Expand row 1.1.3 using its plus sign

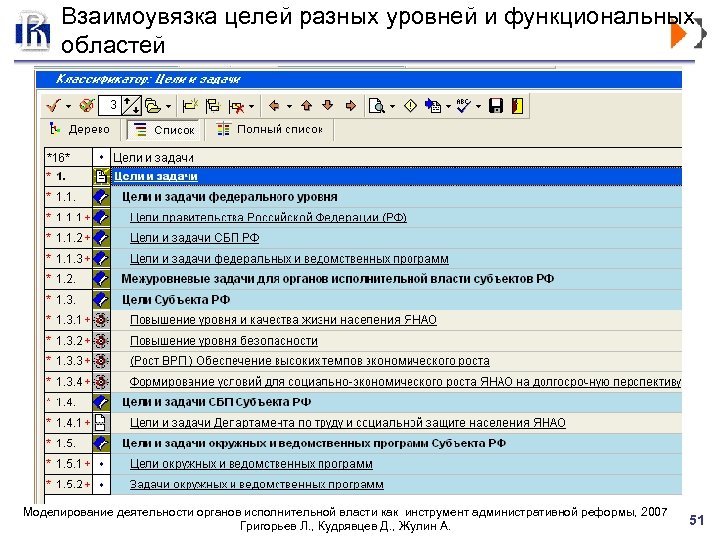[x=87, y=259]
